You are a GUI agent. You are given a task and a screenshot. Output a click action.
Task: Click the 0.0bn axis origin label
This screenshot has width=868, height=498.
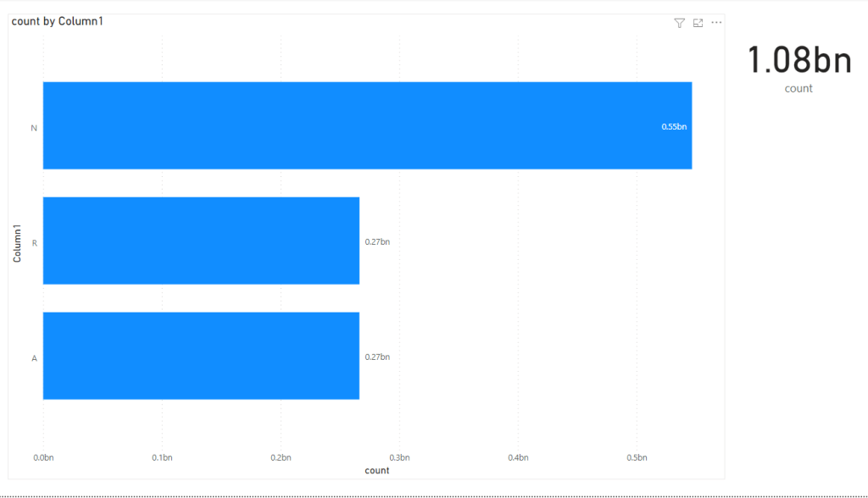tap(43, 456)
